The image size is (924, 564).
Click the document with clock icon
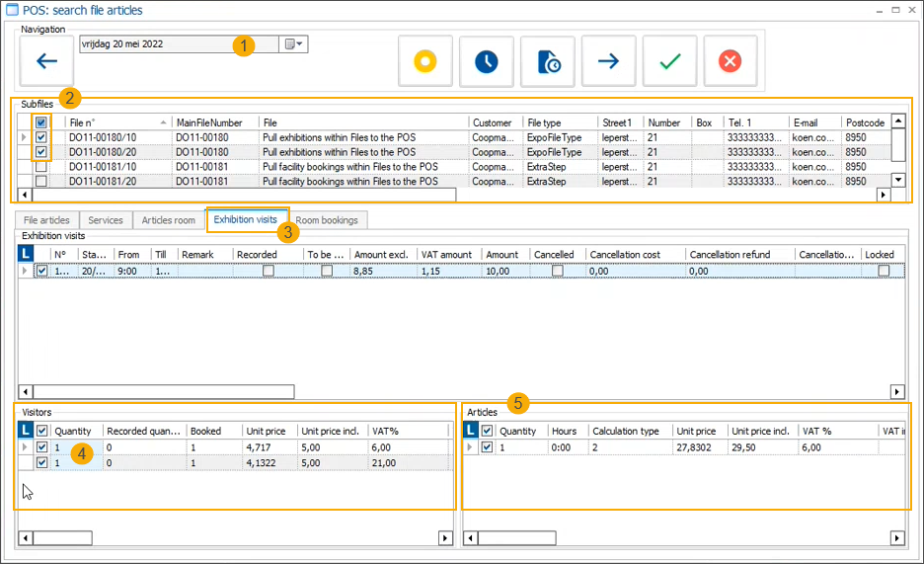tap(548, 61)
